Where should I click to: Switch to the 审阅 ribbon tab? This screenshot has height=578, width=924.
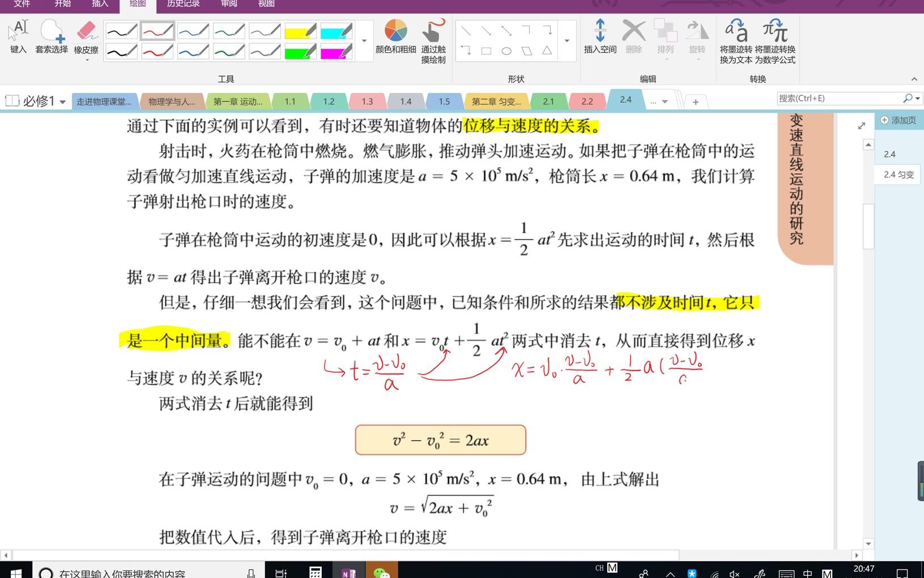[x=228, y=4]
